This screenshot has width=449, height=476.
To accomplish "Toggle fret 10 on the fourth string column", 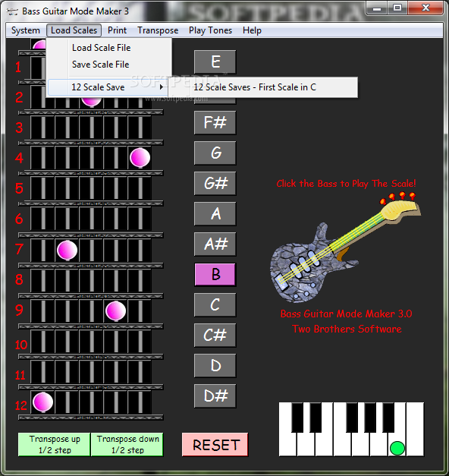I will click(x=115, y=341).
